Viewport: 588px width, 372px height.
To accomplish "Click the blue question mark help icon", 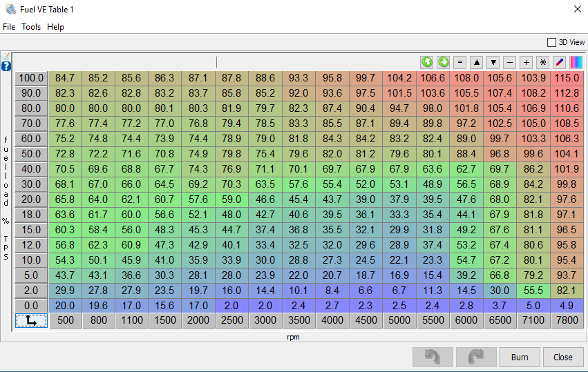I will (x=6, y=66).
